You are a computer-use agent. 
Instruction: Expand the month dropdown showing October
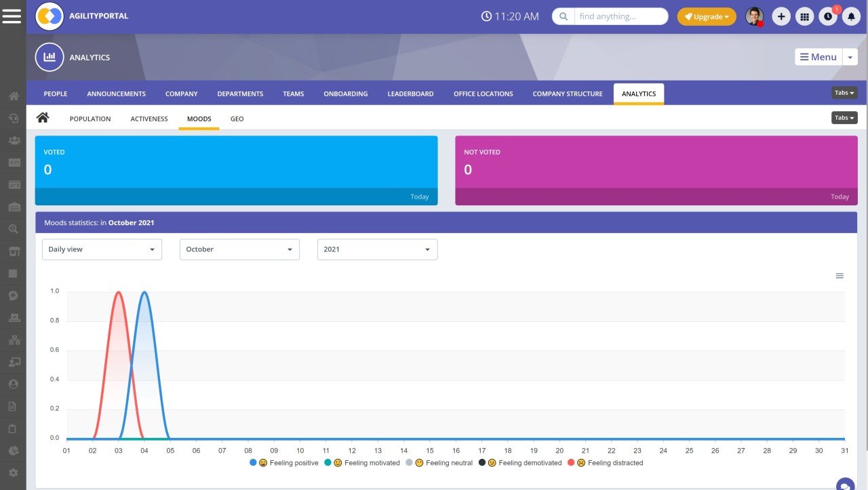tap(239, 249)
